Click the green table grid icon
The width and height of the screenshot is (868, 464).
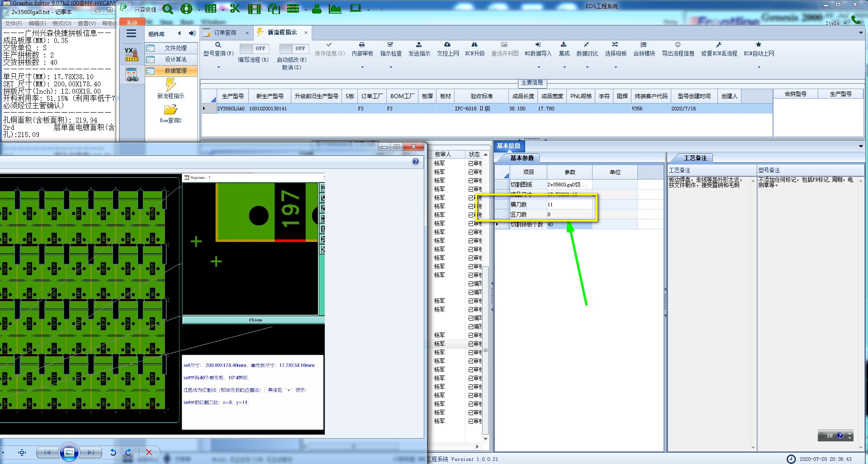tap(210, 8)
